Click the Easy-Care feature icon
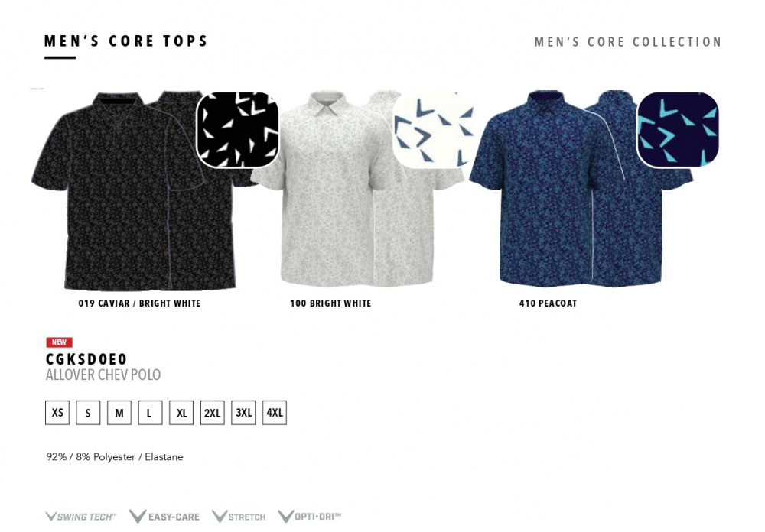This screenshot has height=532, width=765. click(165, 516)
